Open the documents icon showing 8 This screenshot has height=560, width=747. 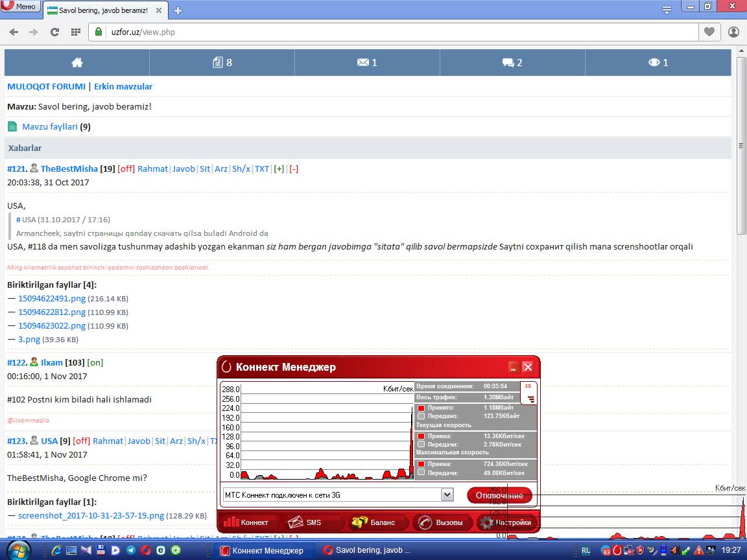(x=222, y=62)
